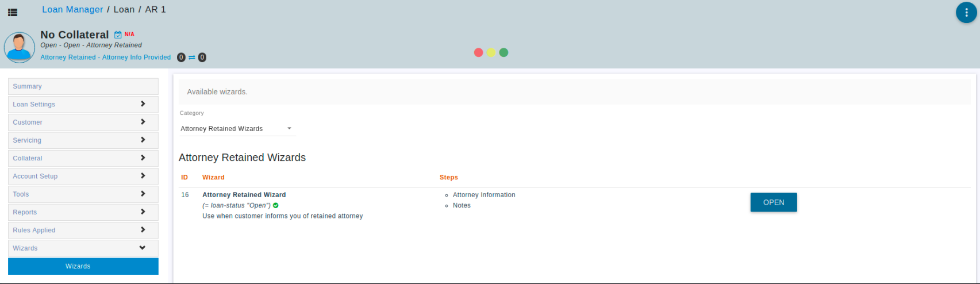Expand the Account Setup section

coord(83,176)
